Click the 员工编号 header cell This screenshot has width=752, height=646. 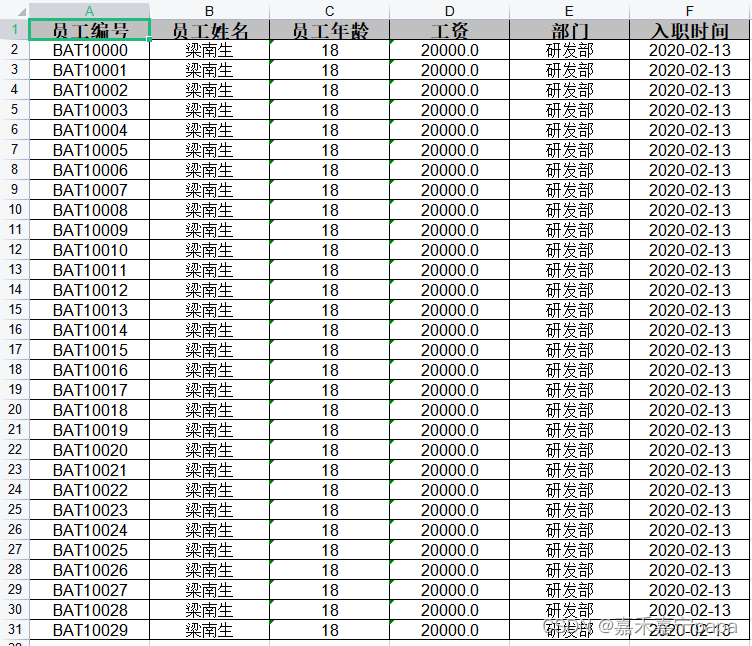(90, 30)
